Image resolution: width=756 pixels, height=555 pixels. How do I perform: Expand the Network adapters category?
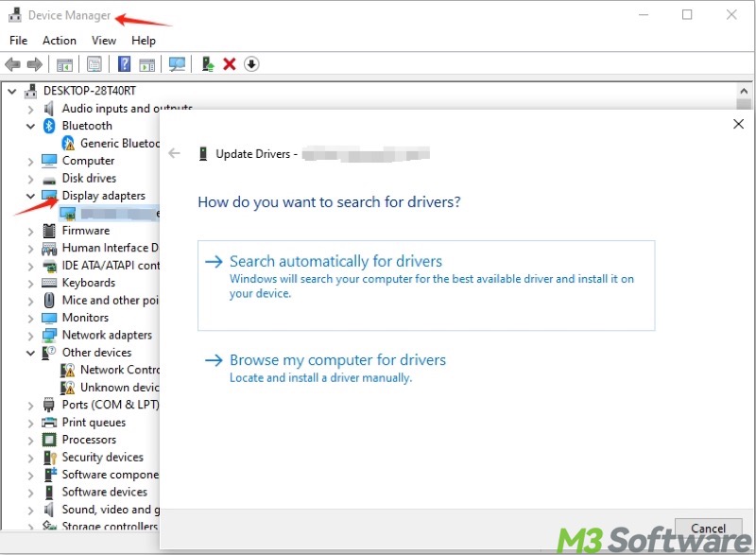click(x=31, y=335)
